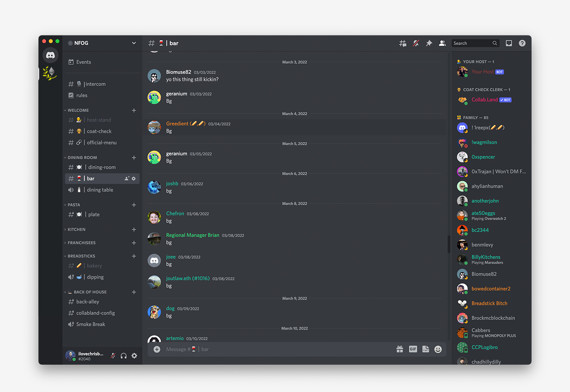Toggle headphones deafen in user panel
570x392 pixels.
[x=123, y=356]
